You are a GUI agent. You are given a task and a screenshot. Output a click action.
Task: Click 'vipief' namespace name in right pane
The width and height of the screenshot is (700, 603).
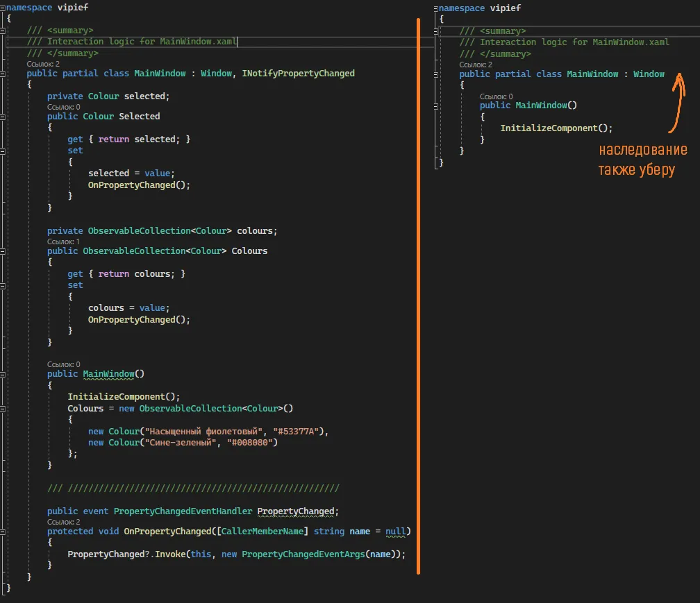(506, 8)
